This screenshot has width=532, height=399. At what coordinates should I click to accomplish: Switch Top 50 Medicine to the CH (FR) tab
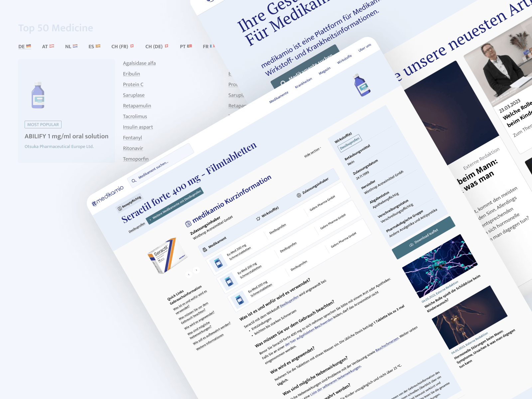pyautogui.click(x=122, y=47)
